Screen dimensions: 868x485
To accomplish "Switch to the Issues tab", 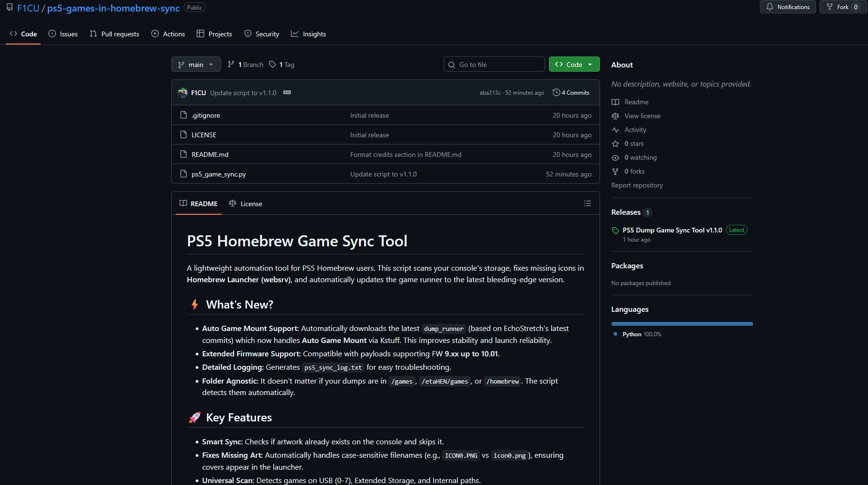I will click(x=63, y=34).
